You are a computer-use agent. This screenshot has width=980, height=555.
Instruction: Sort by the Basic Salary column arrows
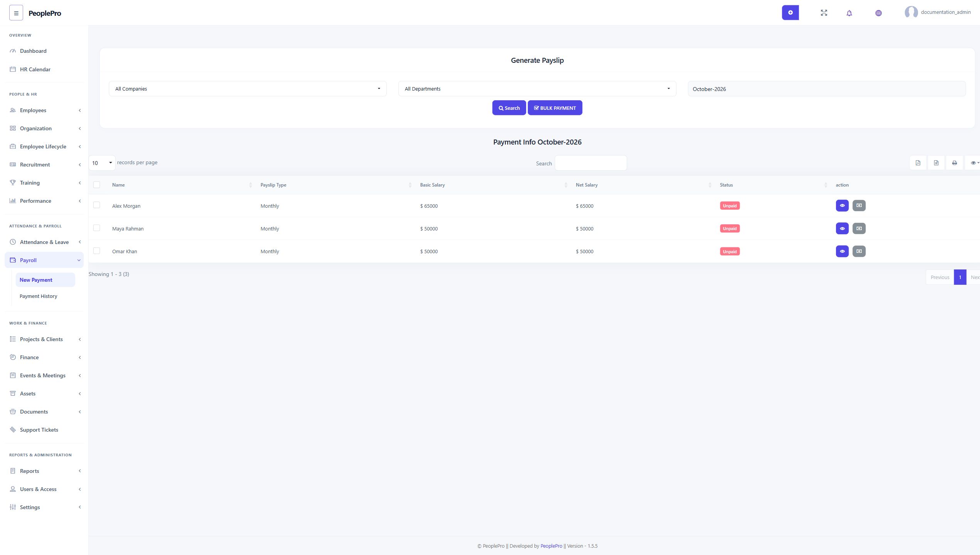coord(566,185)
